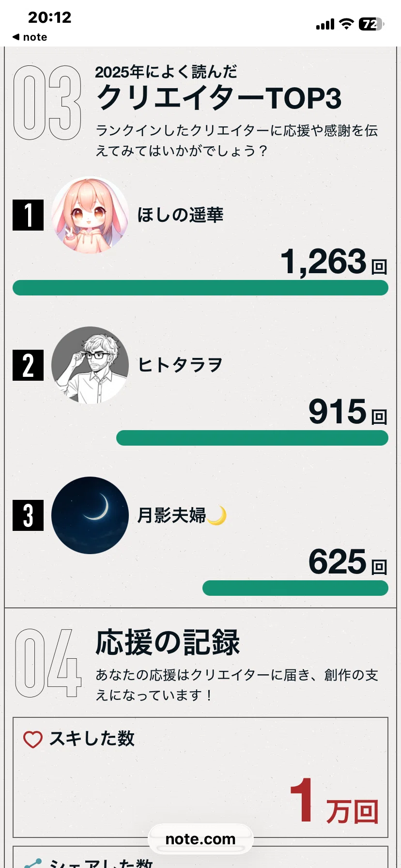This screenshot has height=868, width=401.
Task: Tap the 1万回 likes count
Action: (334, 801)
